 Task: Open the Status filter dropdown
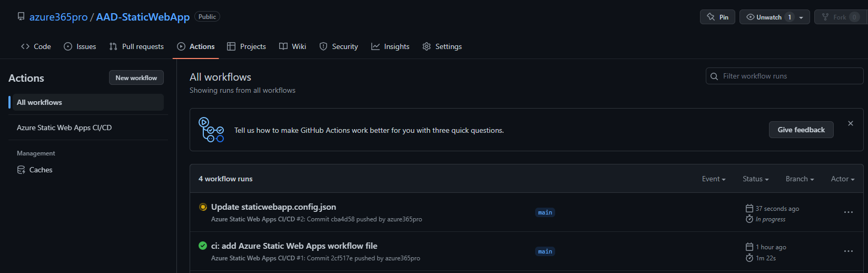coord(756,179)
